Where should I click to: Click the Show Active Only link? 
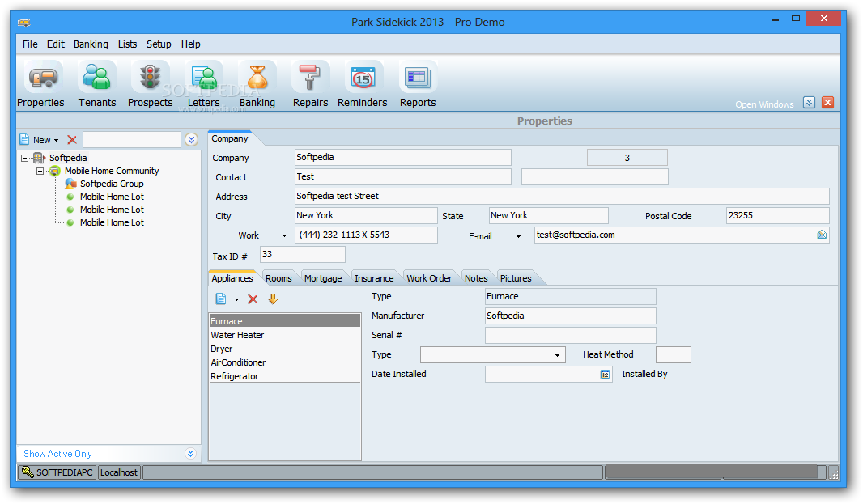click(57, 453)
